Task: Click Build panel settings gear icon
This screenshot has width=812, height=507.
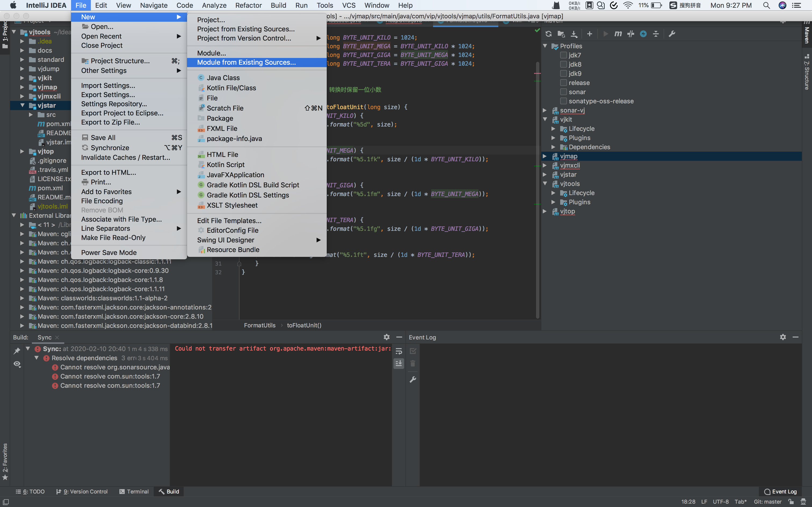Action: tap(387, 337)
